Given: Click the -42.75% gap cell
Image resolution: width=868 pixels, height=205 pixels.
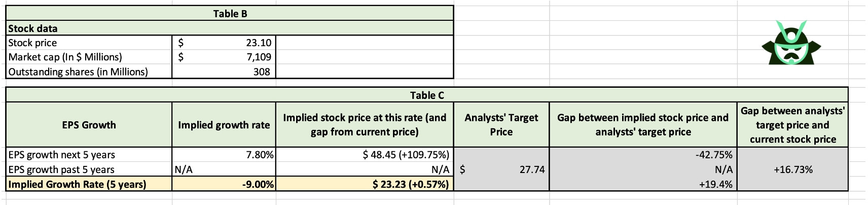Looking at the screenshot, I should [x=713, y=155].
